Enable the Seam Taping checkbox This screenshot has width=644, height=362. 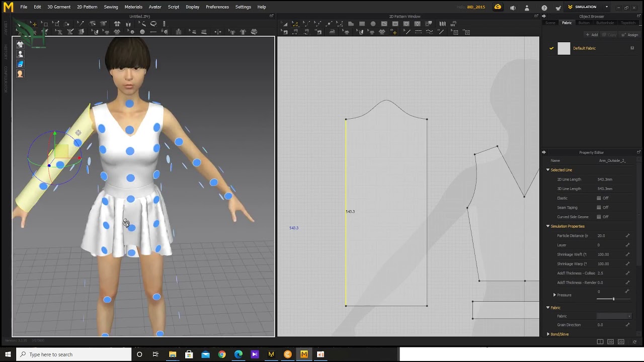(x=599, y=207)
